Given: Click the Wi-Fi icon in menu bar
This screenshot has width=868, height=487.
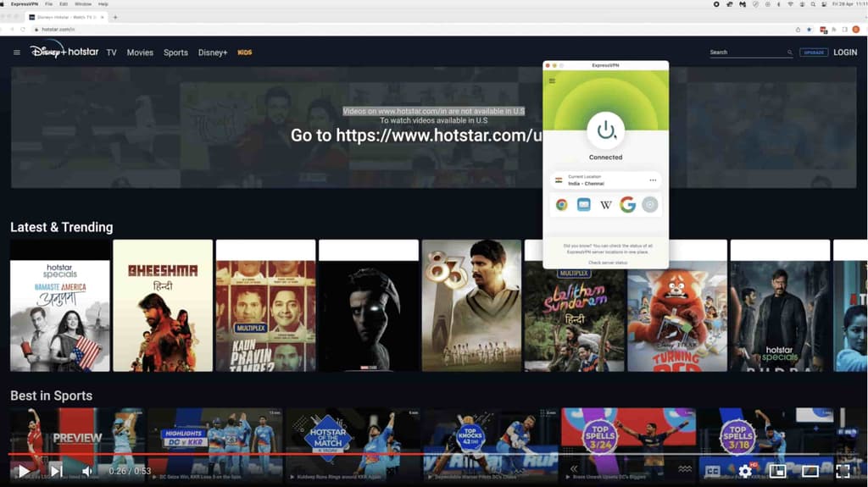Looking at the screenshot, I should pyautogui.click(x=790, y=4).
